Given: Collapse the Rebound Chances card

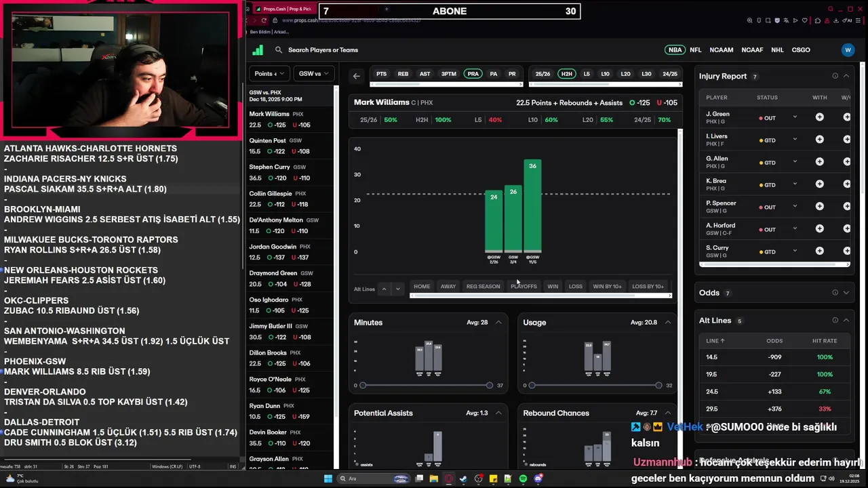Looking at the screenshot, I should click(x=669, y=413).
